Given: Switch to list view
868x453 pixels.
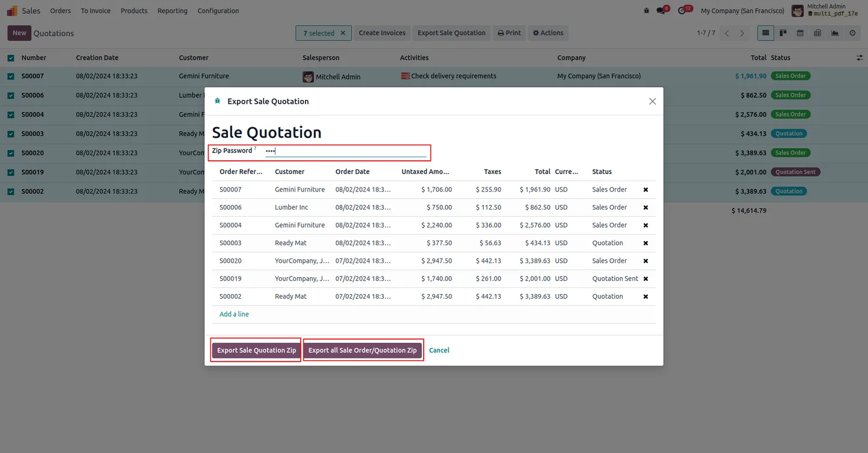Looking at the screenshot, I should point(766,33).
